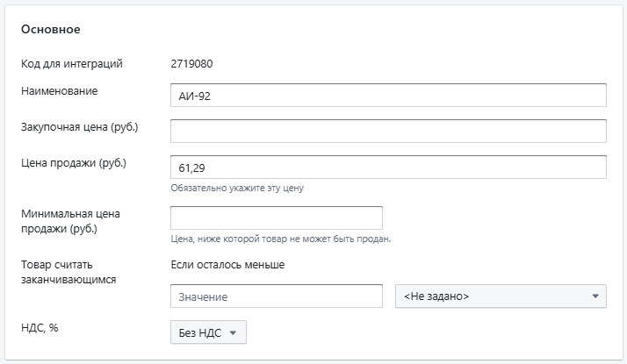Screen dimensions: 627x364
Task: Click the Товар считать заканчивающимся label
Action: [68, 272]
